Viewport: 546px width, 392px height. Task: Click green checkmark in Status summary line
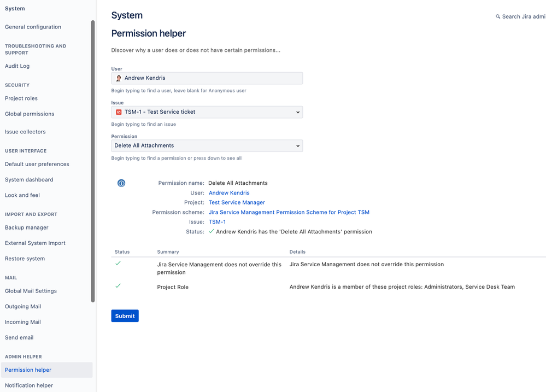[x=212, y=231]
